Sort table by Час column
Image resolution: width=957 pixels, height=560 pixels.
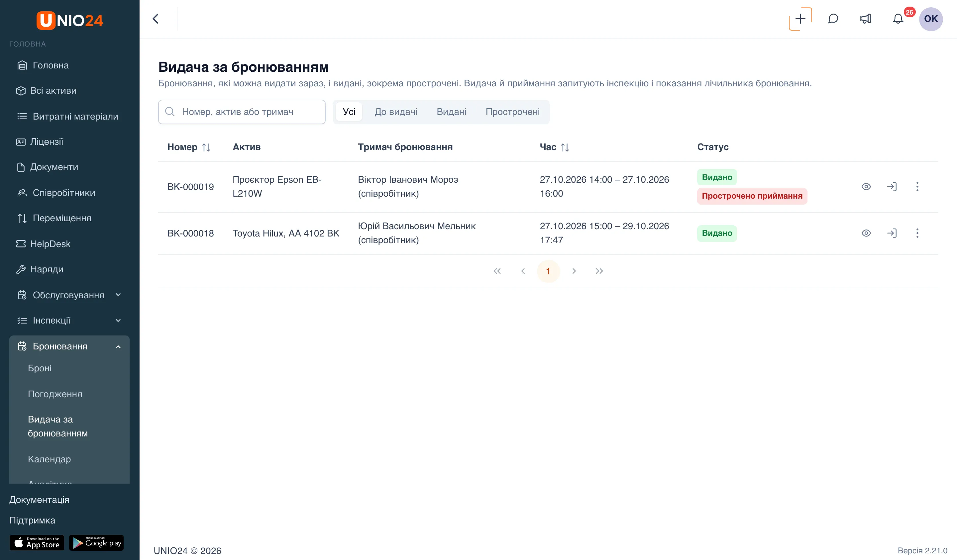[554, 147]
